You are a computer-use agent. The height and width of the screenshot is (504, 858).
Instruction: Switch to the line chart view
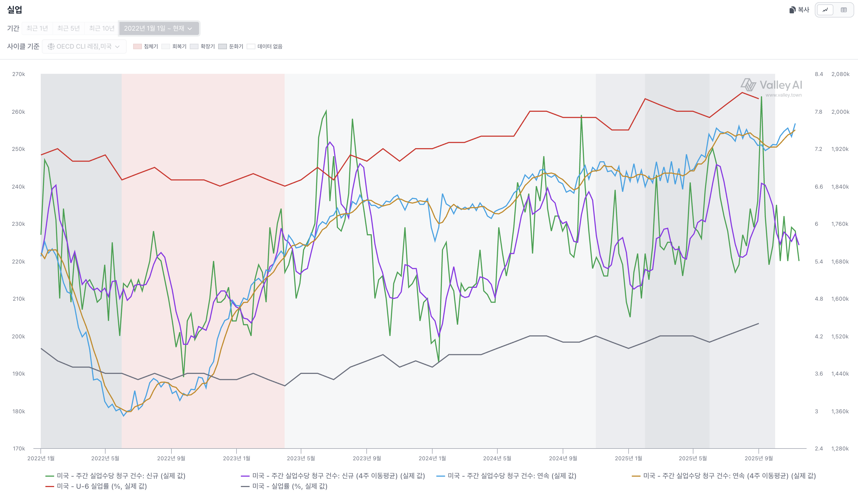pyautogui.click(x=825, y=10)
